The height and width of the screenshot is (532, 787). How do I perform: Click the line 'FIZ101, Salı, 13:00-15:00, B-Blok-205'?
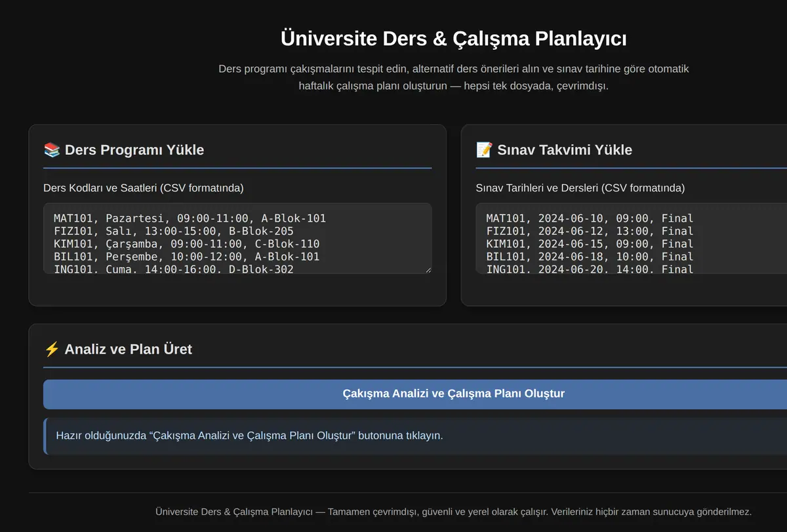(x=173, y=231)
